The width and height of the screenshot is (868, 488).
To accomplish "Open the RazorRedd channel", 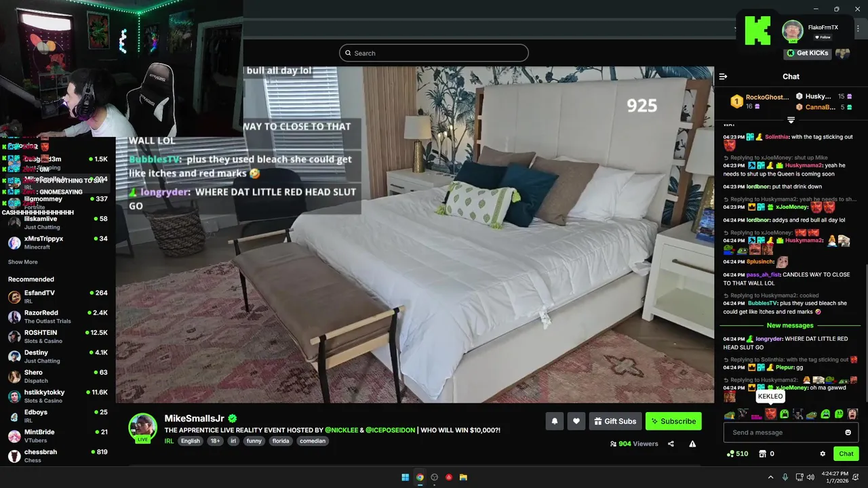I will pos(58,317).
